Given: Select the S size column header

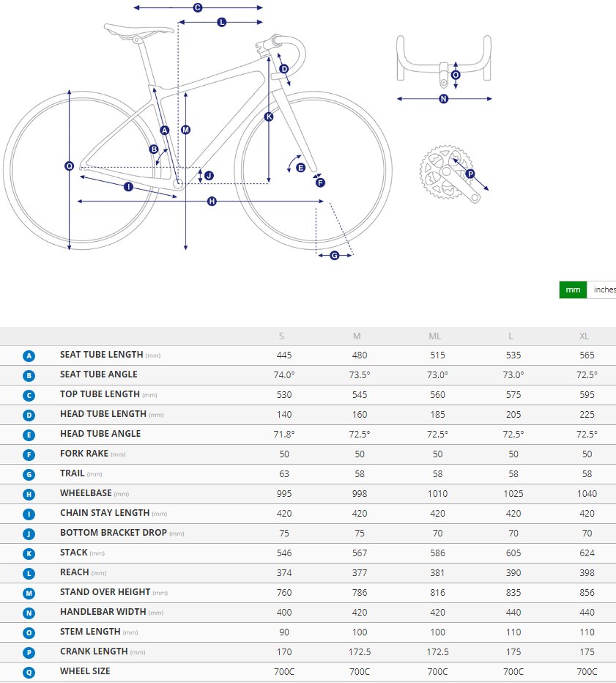Looking at the screenshot, I should tap(282, 336).
